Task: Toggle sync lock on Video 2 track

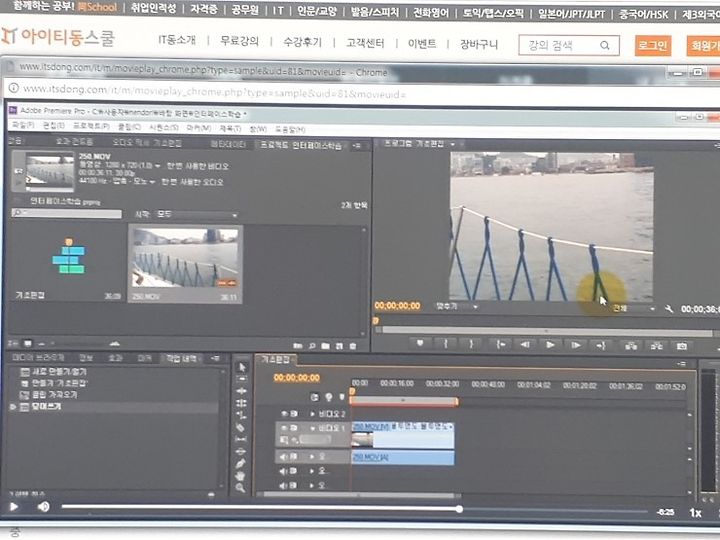Action: tap(294, 414)
